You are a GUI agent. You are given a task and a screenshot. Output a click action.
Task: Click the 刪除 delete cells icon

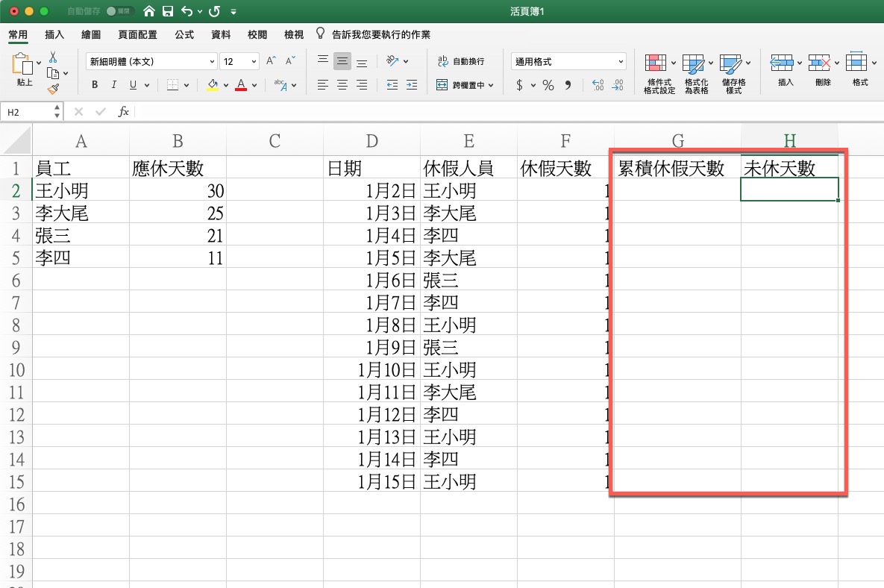pos(819,62)
